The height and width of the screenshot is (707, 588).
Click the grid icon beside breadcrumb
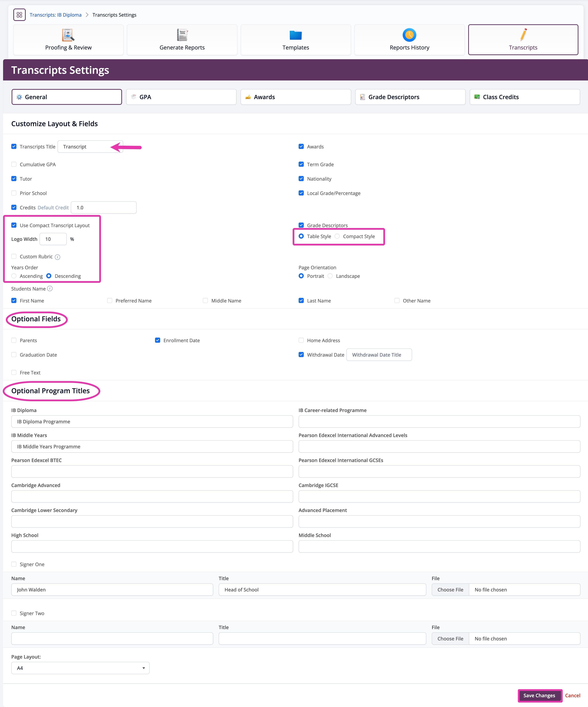coord(19,15)
